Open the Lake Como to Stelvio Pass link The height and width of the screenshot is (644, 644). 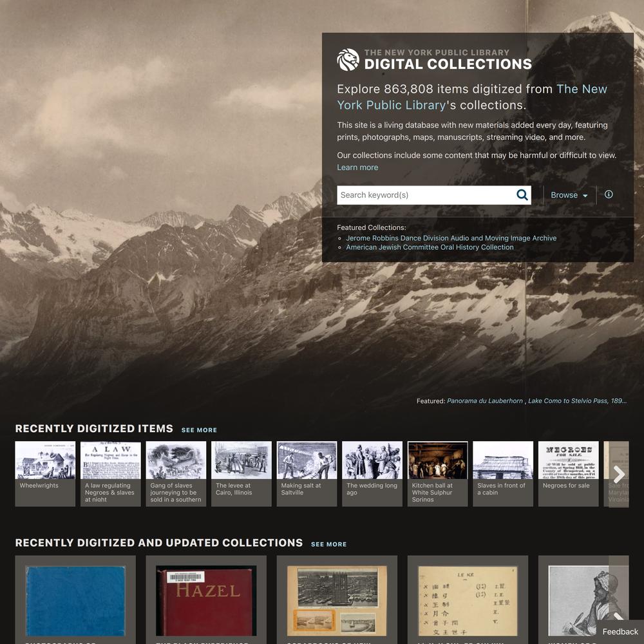(577, 401)
